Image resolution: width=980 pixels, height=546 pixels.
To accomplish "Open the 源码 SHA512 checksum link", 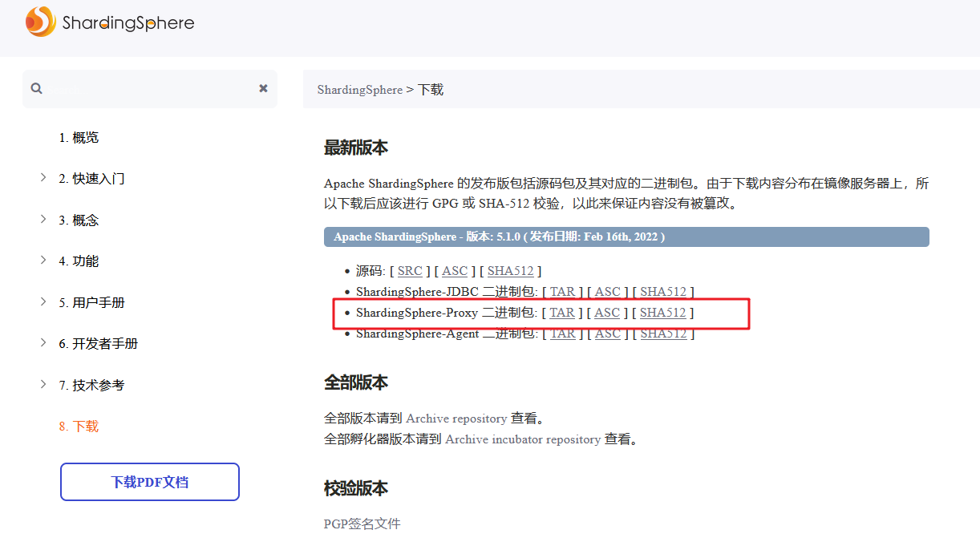I will pyautogui.click(x=511, y=271).
